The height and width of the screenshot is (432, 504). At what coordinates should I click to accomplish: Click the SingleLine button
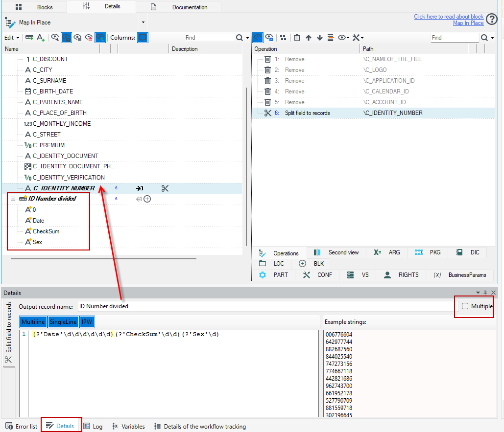tap(63, 321)
